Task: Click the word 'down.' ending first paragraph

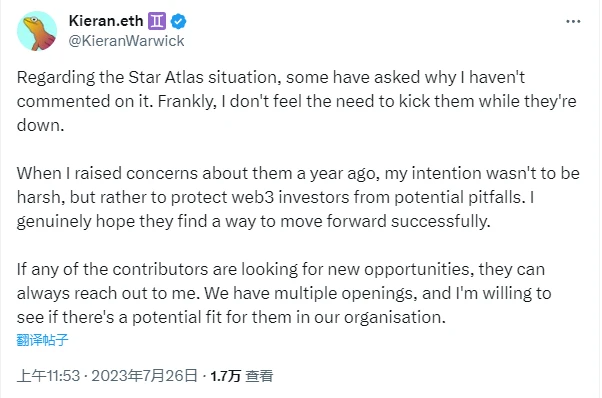Action: click(x=40, y=125)
